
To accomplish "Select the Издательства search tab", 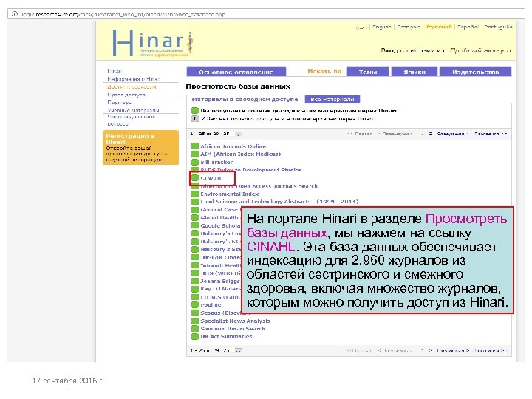I will pos(476,72).
